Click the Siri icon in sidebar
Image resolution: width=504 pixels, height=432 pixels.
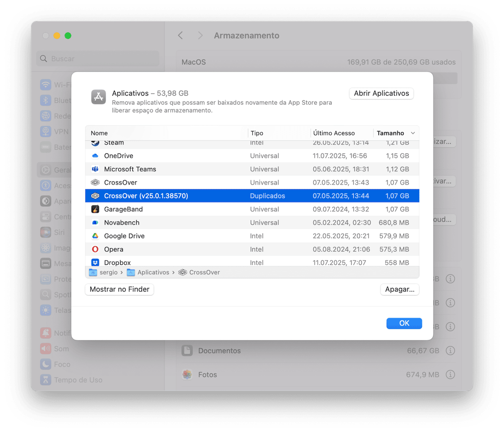pyautogui.click(x=46, y=232)
